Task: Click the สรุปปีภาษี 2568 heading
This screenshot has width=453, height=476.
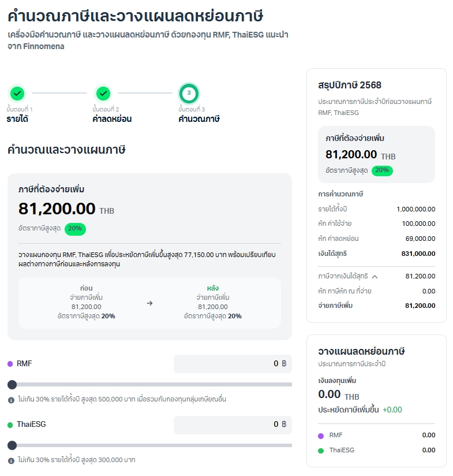Action: click(x=350, y=85)
